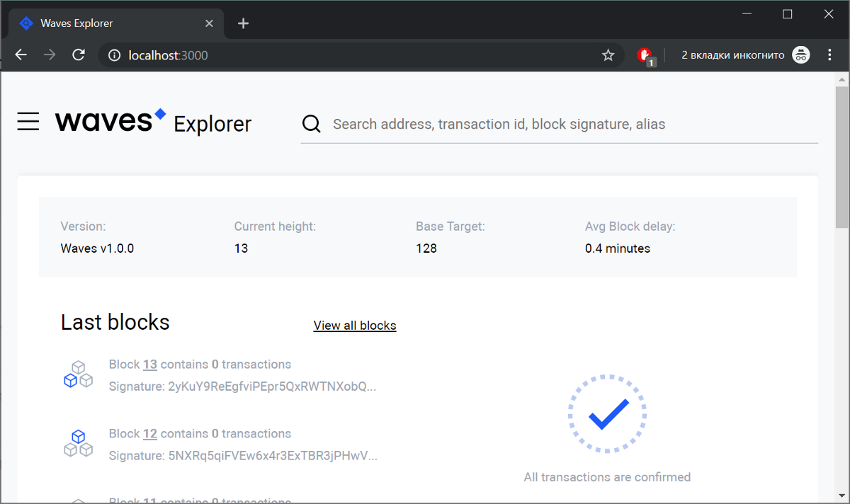The height and width of the screenshot is (504, 850).
Task: Click the block icon next to Block 13
Action: [78, 373]
